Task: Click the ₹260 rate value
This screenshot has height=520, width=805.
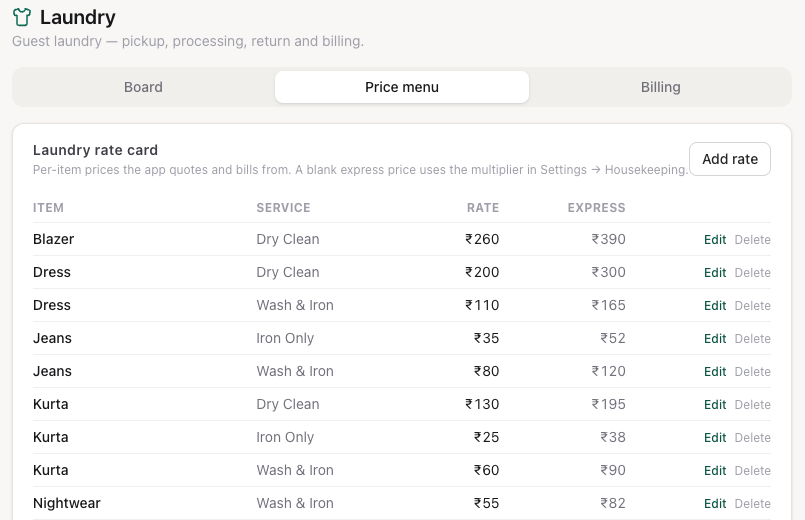Action: click(482, 239)
